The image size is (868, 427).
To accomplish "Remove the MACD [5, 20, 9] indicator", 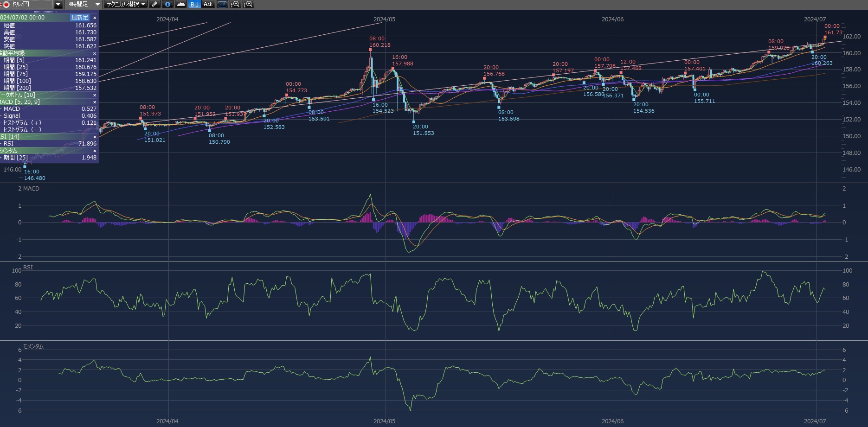I will pyautogui.click(x=95, y=102).
